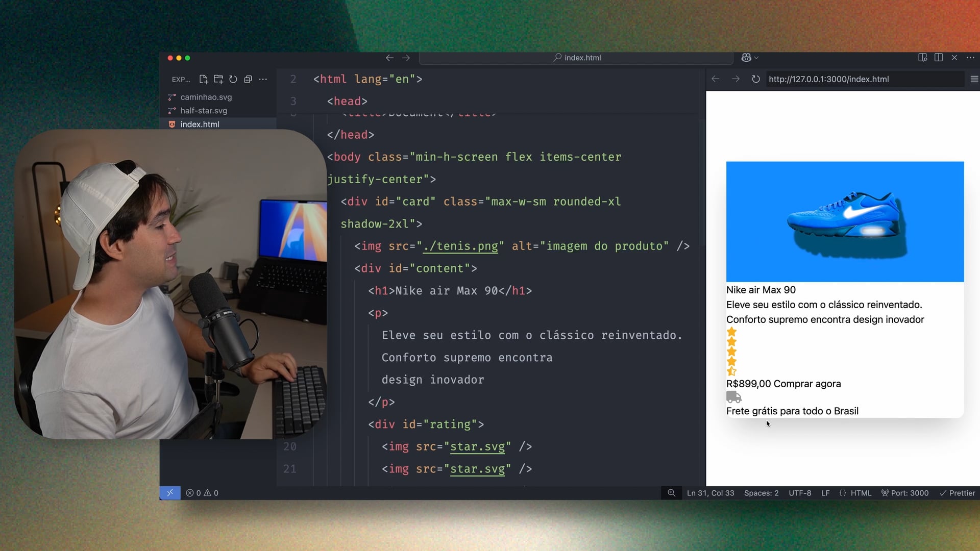This screenshot has width=980, height=551.
Task: Click the New Folder icon in Explorer
Action: [218, 79]
